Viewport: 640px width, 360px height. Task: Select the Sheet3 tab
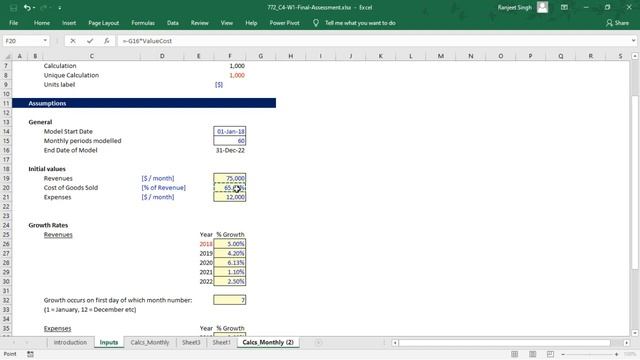pos(191,342)
